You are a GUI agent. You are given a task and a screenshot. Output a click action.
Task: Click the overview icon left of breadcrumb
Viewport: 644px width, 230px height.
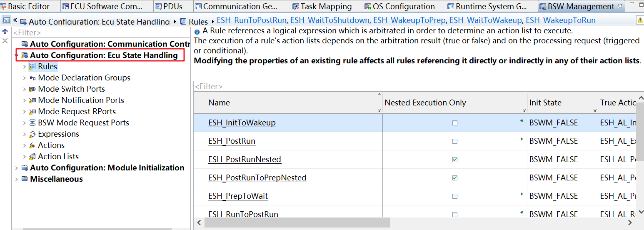pos(6,20)
